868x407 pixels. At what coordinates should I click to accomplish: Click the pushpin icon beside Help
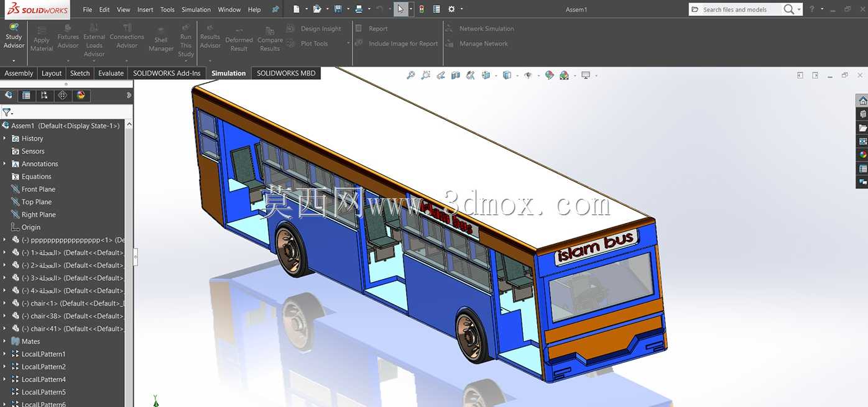[x=275, y=9]
